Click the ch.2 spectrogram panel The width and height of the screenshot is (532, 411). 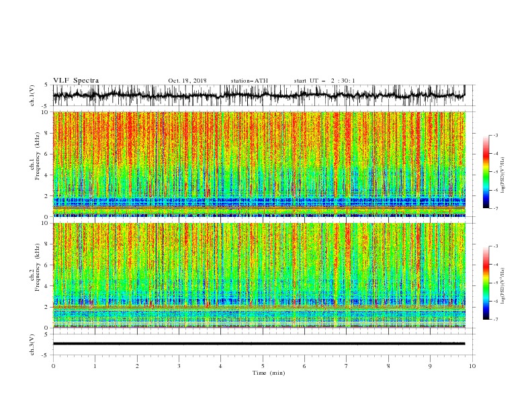pyautogui.click(x=259, y=275)
